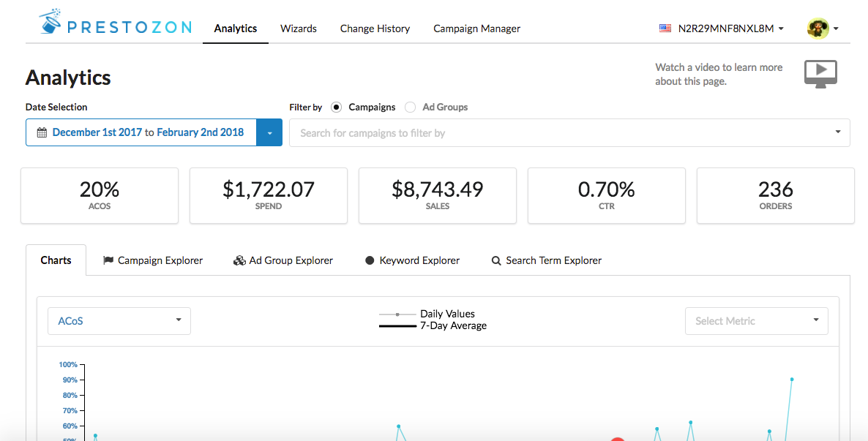The width and height of the screenshot is (868, 441).
Task: Switch to the Campaign Manager page
Action: (476, 29)
